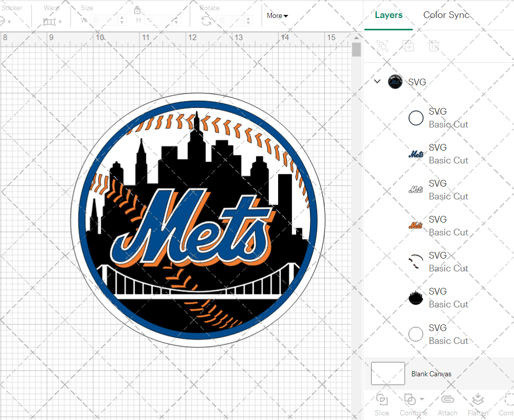This screenshot has height=420, width=514.
Task: Click the Duplicate layer icon
Action: pyautogui.click(x=408, y=46)
